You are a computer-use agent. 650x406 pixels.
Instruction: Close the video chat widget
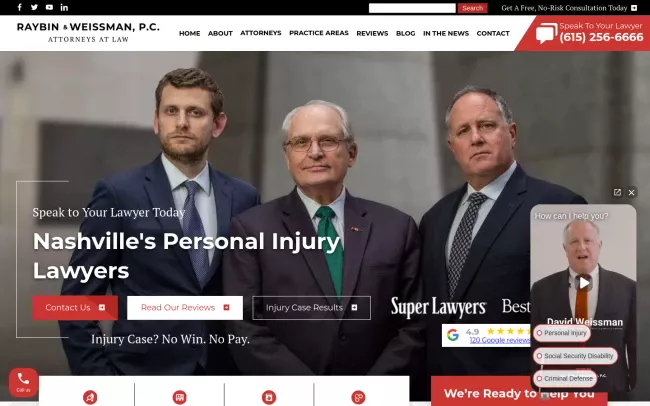(631, 192)
